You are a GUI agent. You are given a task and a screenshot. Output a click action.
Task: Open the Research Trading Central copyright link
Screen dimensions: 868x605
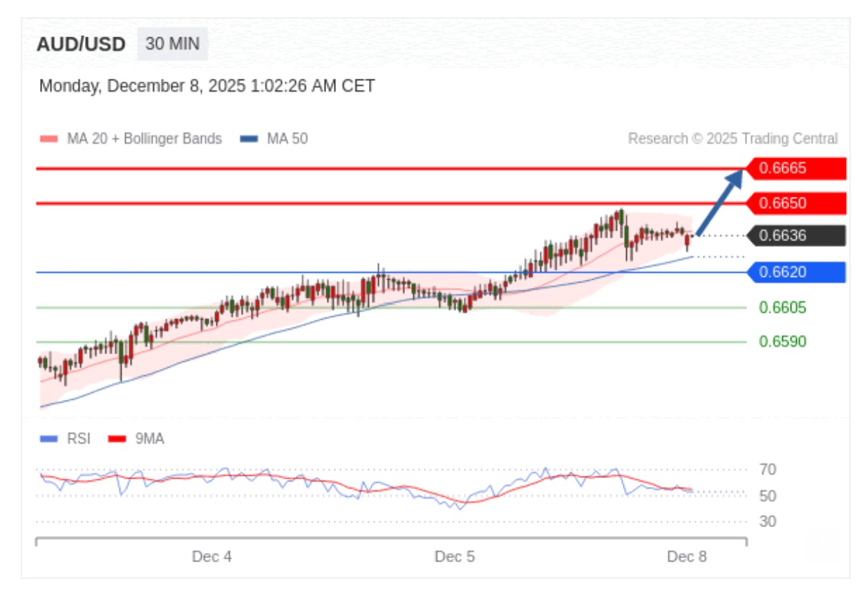click(x=733, y=139)
